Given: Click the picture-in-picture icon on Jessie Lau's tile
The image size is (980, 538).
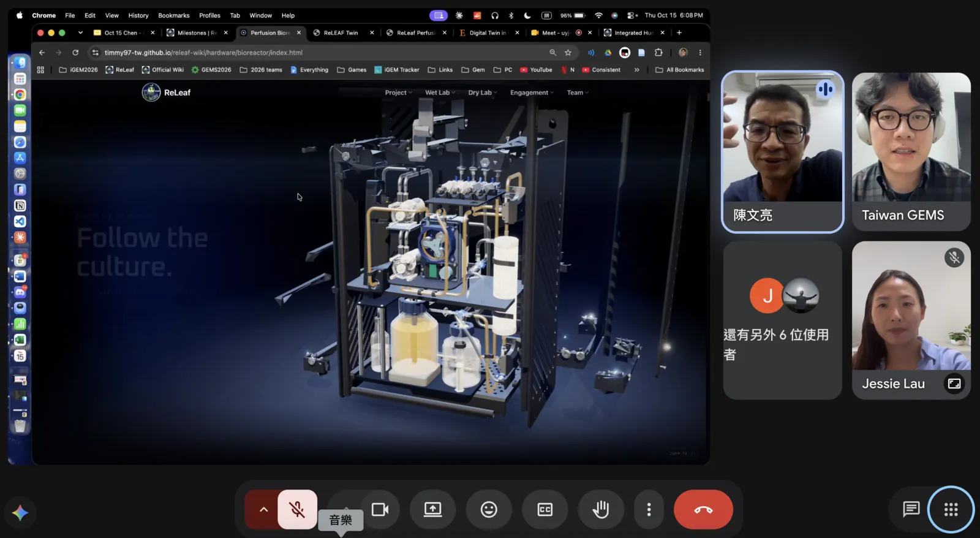Looking at the screenshot, I should point(954,384).
